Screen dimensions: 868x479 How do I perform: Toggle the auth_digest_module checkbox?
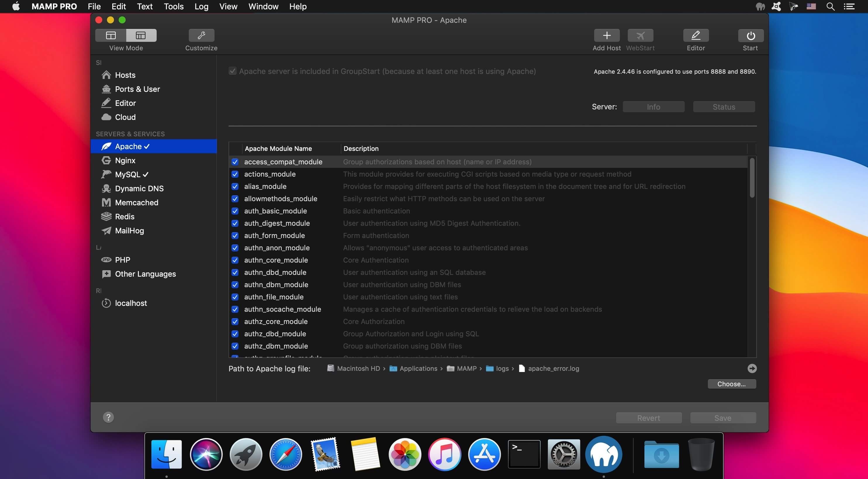(x=234, y=223)
